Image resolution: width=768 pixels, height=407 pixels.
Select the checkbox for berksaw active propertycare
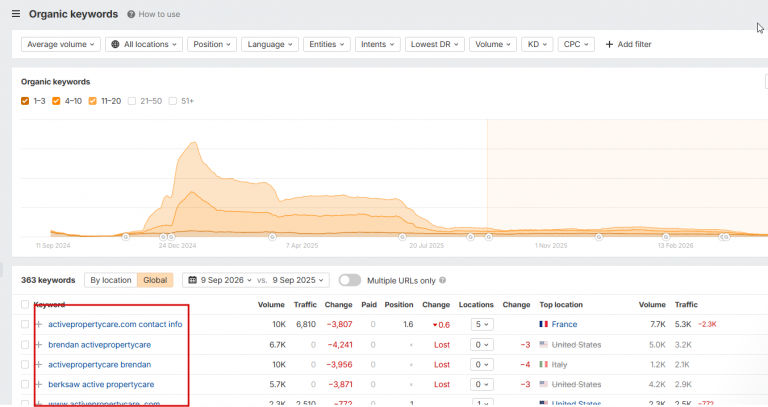pos(25,384)
